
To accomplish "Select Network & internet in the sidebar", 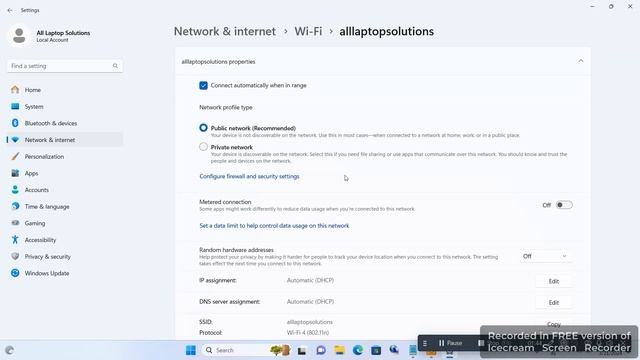I will (64, 140).
